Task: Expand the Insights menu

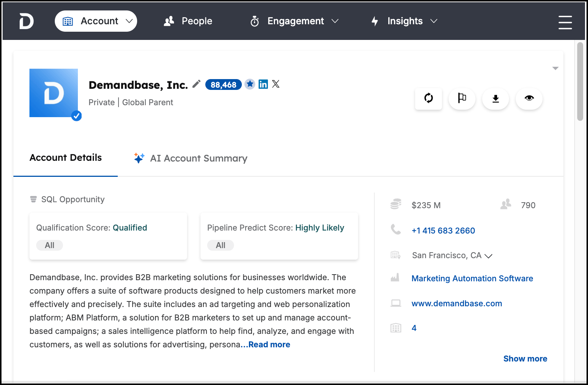Action: [x=404, y=21]
